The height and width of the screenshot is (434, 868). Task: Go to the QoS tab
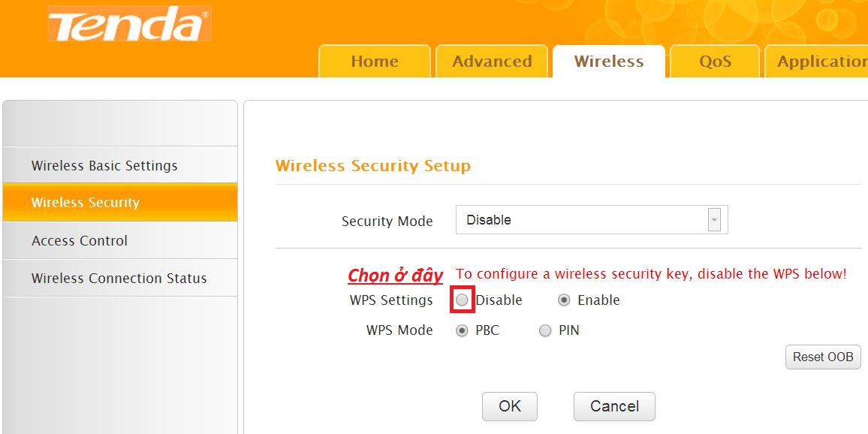pyautogui.click(x=715, y=61)
